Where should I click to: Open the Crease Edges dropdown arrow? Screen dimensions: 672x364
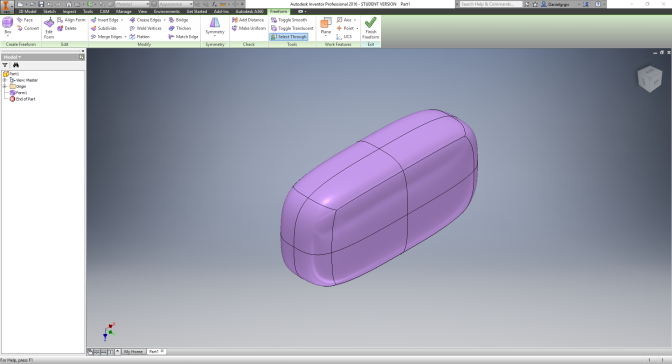(164, 20)
